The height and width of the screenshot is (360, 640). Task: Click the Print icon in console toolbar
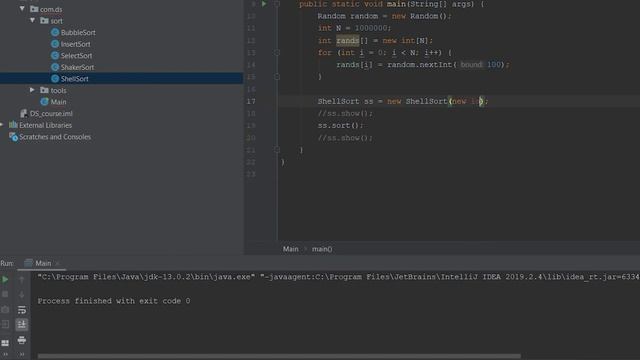tap(22, 340)
